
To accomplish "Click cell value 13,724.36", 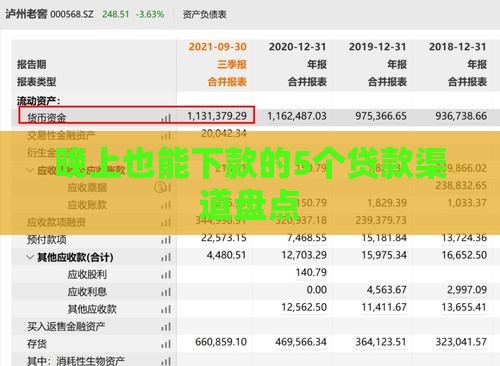I will 464,238.
